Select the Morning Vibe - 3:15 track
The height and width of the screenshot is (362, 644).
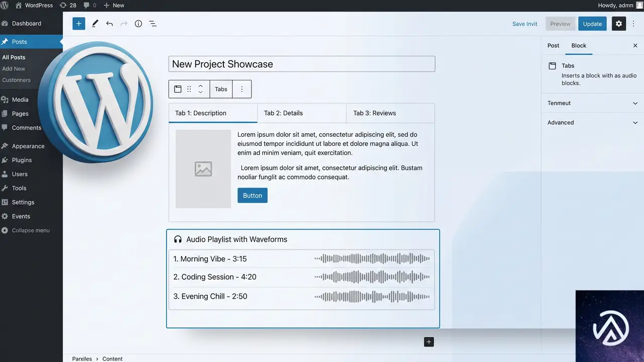(210, 259)
